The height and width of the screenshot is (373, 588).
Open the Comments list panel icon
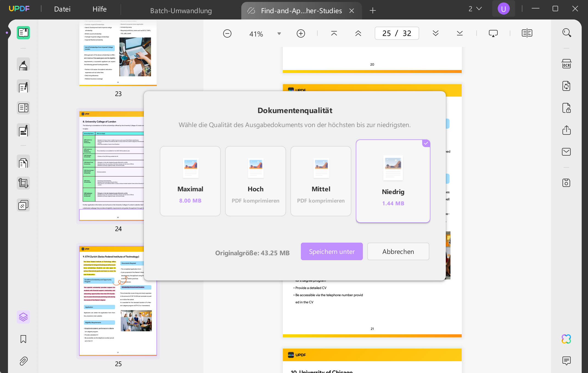coord(567,361)
